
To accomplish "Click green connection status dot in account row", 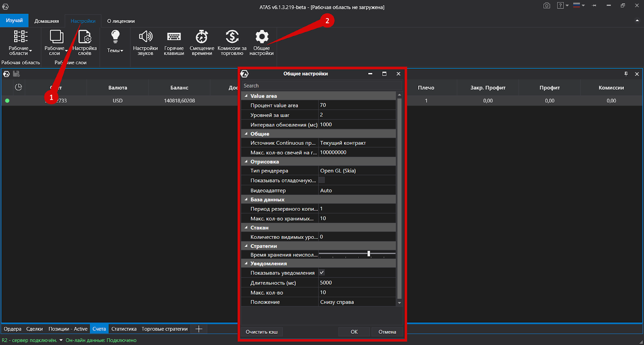I will 7,101.
